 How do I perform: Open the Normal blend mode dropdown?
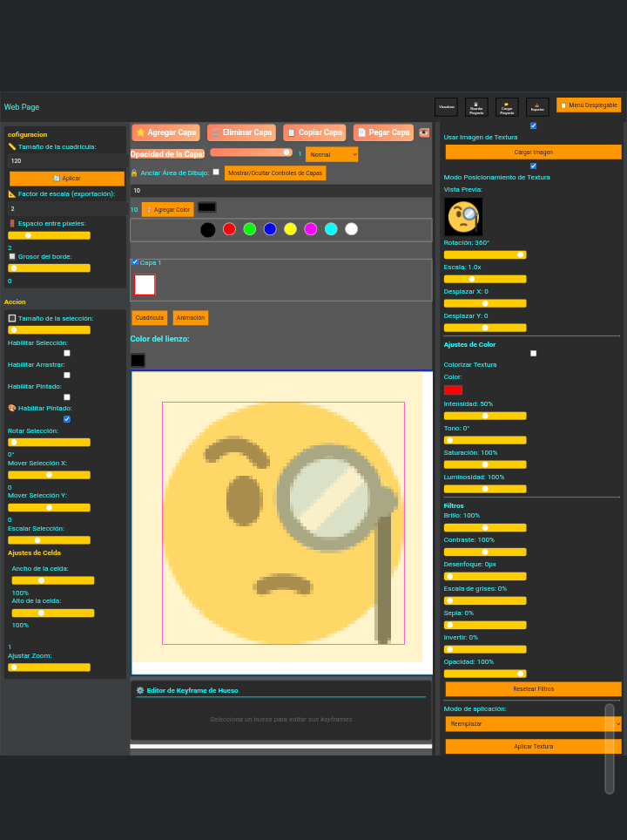(x=332, y=154)
